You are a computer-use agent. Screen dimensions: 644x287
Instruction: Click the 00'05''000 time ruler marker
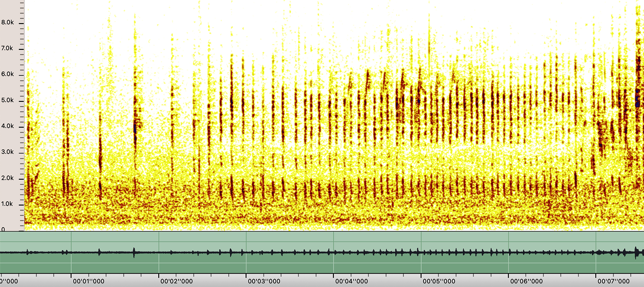tap(439, 281)
